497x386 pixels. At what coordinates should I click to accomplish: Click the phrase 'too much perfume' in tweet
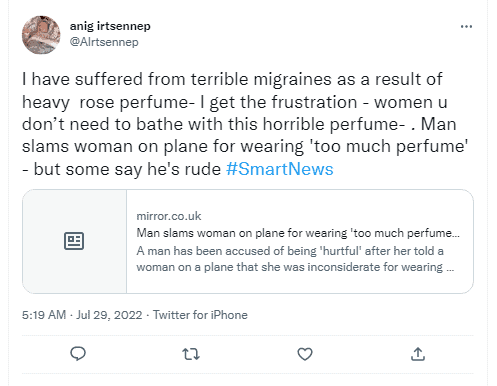[388, 146]
